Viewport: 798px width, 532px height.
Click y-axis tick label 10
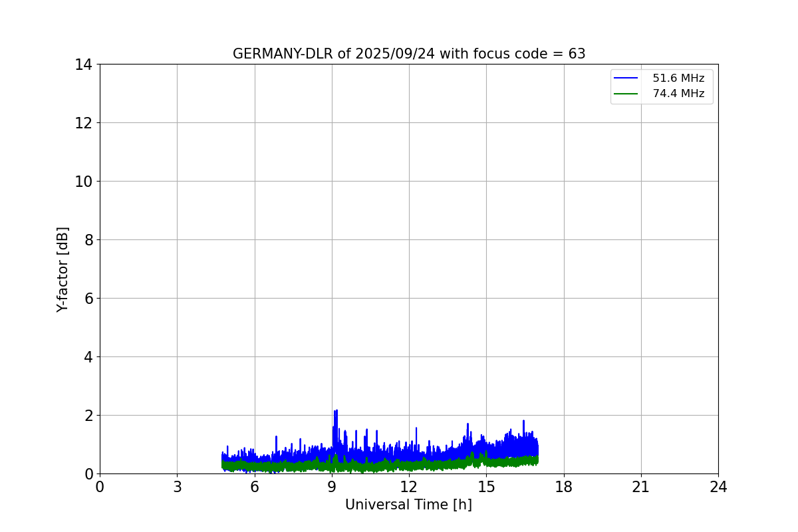84,182
